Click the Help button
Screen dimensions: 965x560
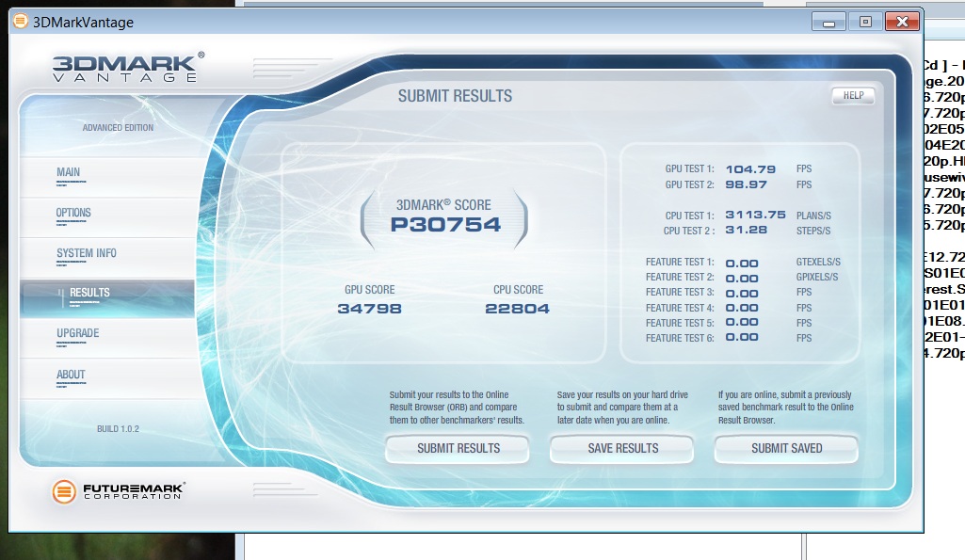853,95
